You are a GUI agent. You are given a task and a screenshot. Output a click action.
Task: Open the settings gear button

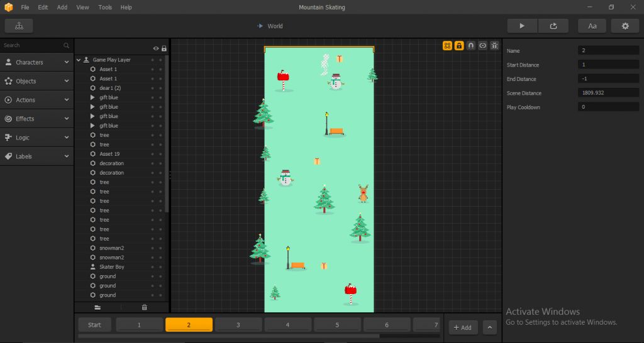tap(625, 26)
